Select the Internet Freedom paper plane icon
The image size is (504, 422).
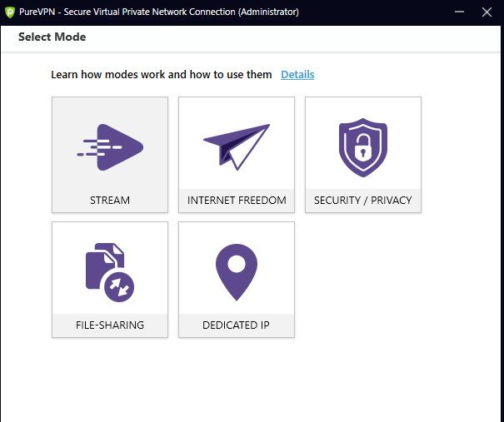tap(237, 147)
